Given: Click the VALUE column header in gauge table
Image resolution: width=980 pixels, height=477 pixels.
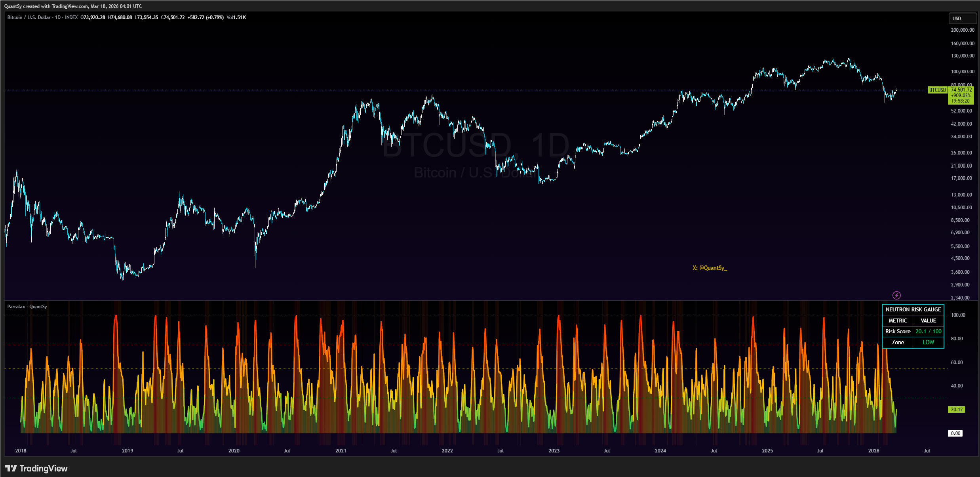Looking at the screenshot, I should 928,321.
